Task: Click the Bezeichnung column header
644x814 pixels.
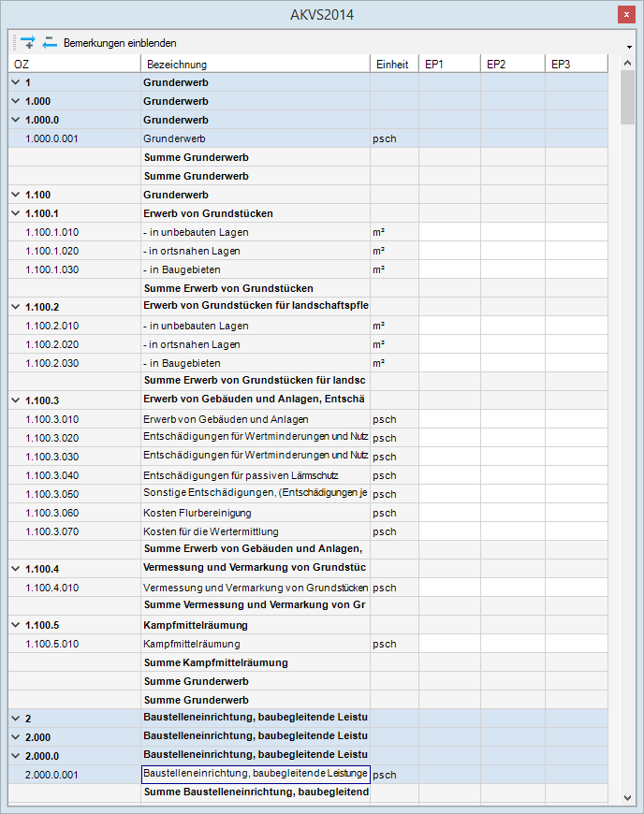Action: click(255, 64)
